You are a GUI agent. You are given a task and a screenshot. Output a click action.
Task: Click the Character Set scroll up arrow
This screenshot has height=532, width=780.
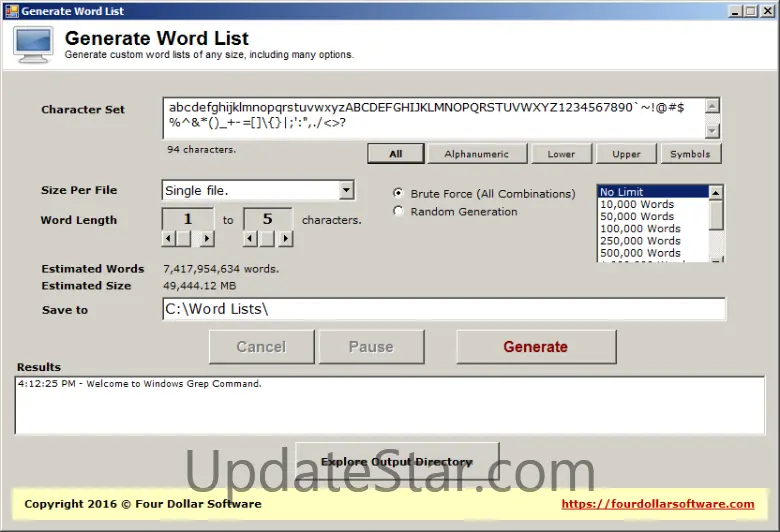712,106
